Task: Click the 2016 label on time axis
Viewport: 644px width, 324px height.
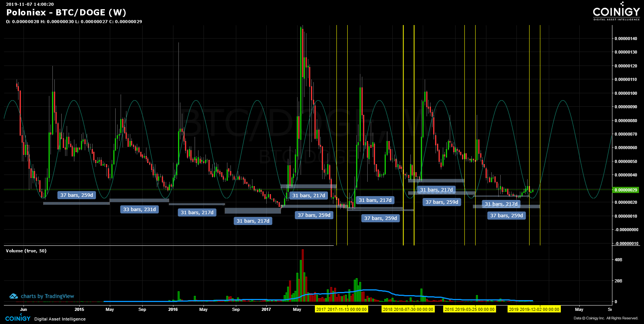Action: click(173, 309)
